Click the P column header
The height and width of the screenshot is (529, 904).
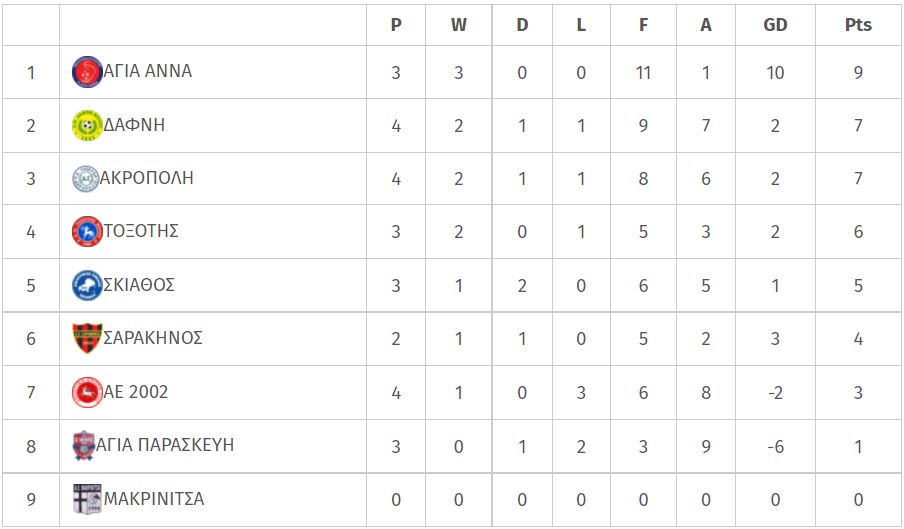point(396,25)
